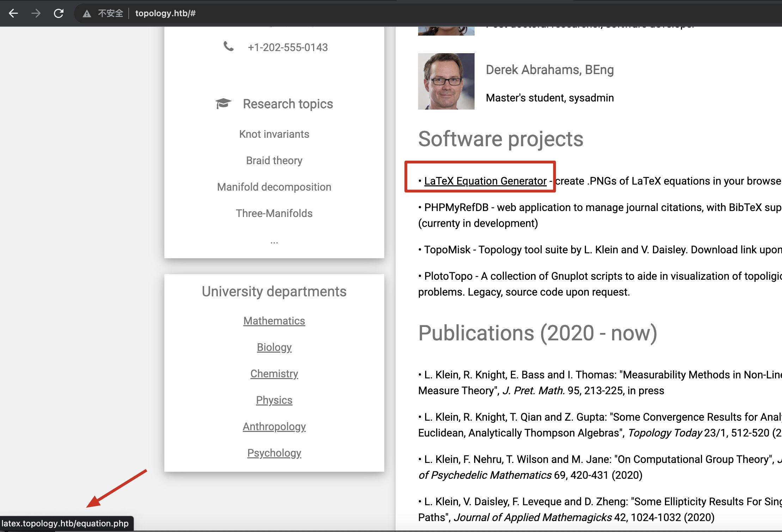Click the browser back arrow
This screenshot has height=532, width=782.
(13, 13)
